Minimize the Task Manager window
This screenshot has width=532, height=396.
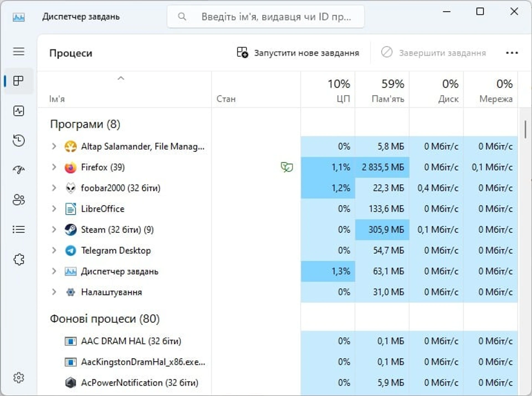point(447,12)
